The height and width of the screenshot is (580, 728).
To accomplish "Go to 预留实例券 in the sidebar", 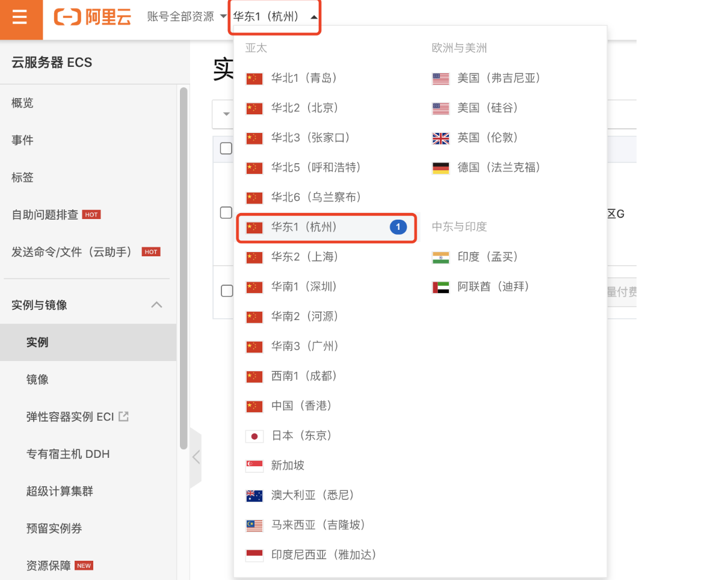I will [x=54, y=528].
